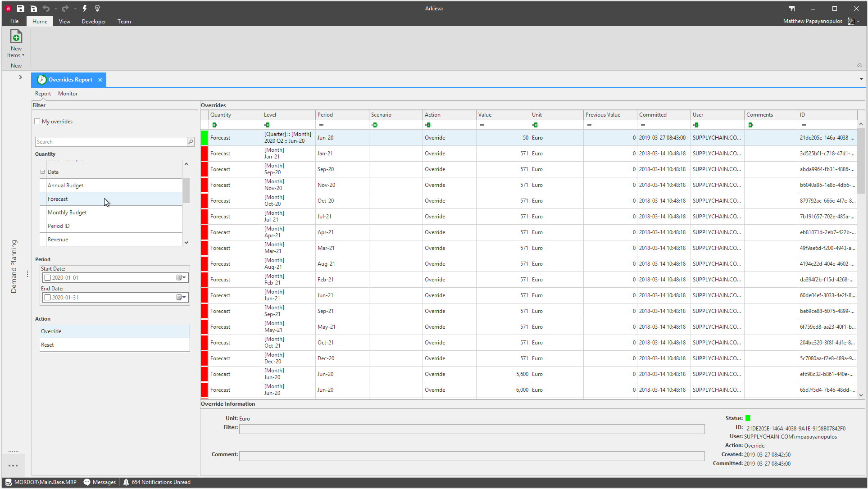Select Monthly Budget quantity
This screenshot has height=489, width=868.
[114, 213]
